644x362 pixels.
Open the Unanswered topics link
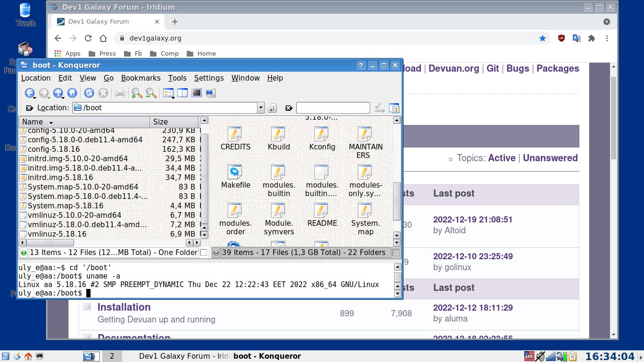550,158
